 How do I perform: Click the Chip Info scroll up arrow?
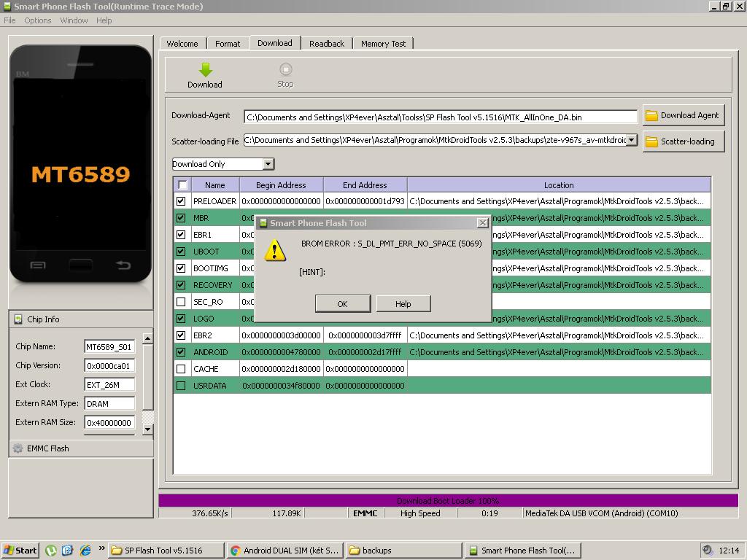(x=147, y=338)
